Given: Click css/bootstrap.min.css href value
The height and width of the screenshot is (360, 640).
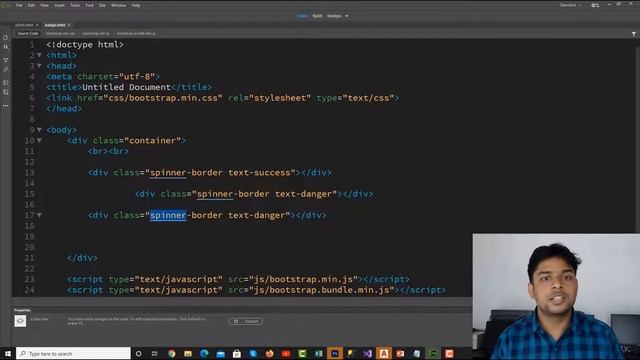Looking at the screenshot, I should point(163,98).
